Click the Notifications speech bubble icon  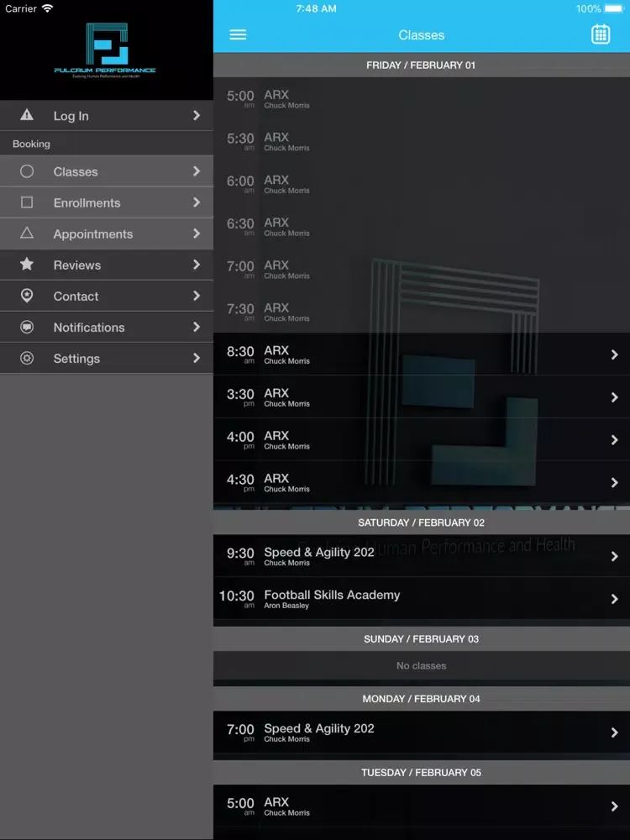pyautogui.click(x=27, y=327)
